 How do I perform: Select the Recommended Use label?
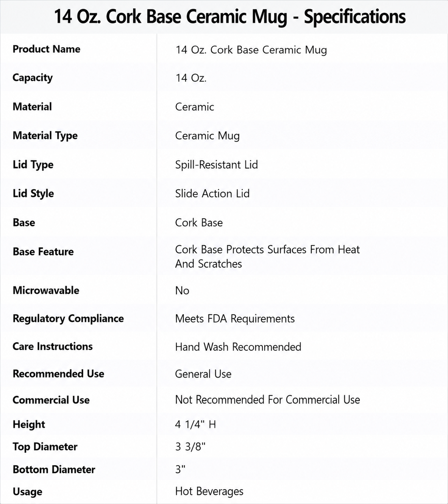click(58, 374)
